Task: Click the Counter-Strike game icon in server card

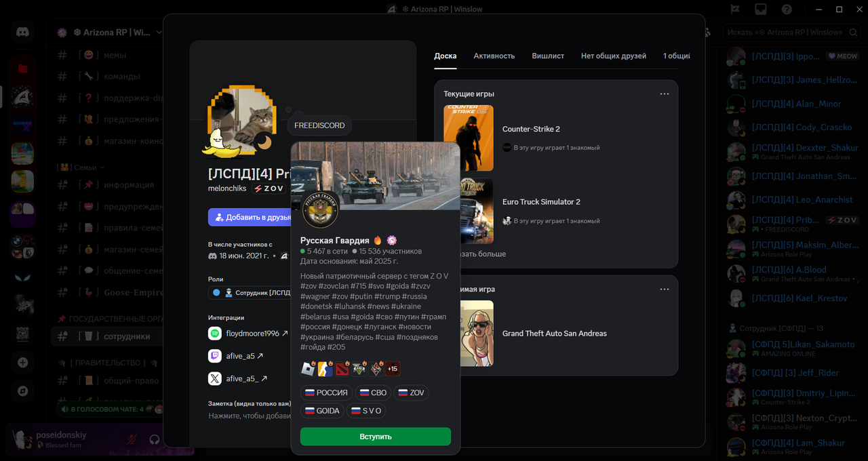Action: tap(325, 369)
